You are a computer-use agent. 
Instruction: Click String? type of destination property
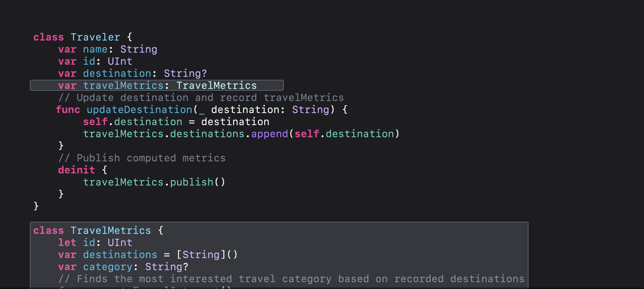[185, 74]
